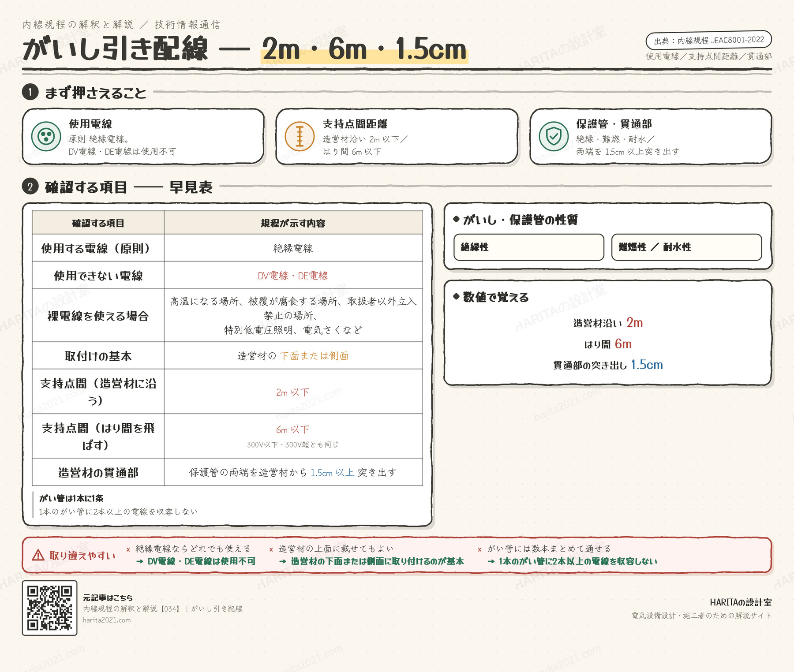794x672 pixels.
Task: Click the 絶縁性 property box
Action: pos(529,247)
